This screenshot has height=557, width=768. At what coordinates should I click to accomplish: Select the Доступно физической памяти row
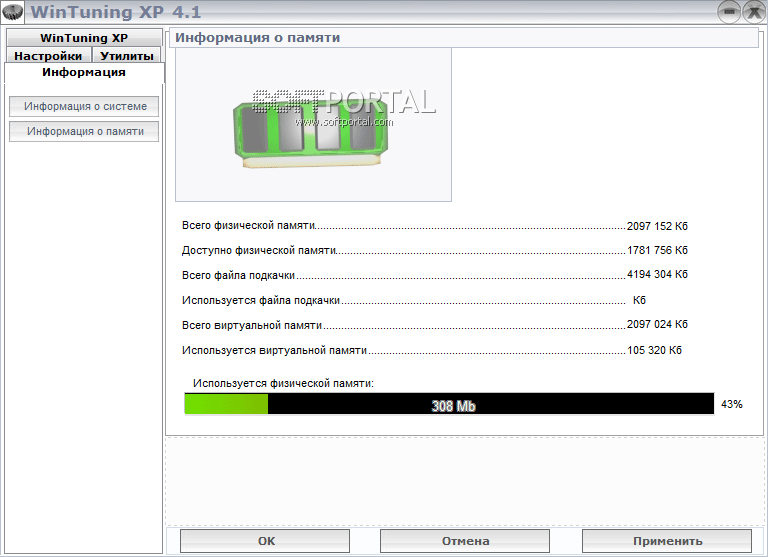pos(434,250)
